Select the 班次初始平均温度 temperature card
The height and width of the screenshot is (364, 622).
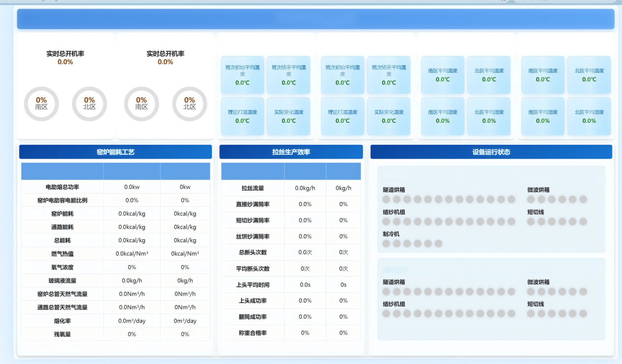pyautogui.click(x=242, y=75)
